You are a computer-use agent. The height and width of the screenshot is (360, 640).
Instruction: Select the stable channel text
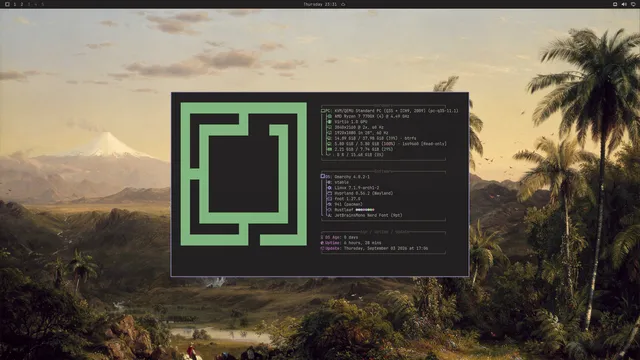point(342,182)
